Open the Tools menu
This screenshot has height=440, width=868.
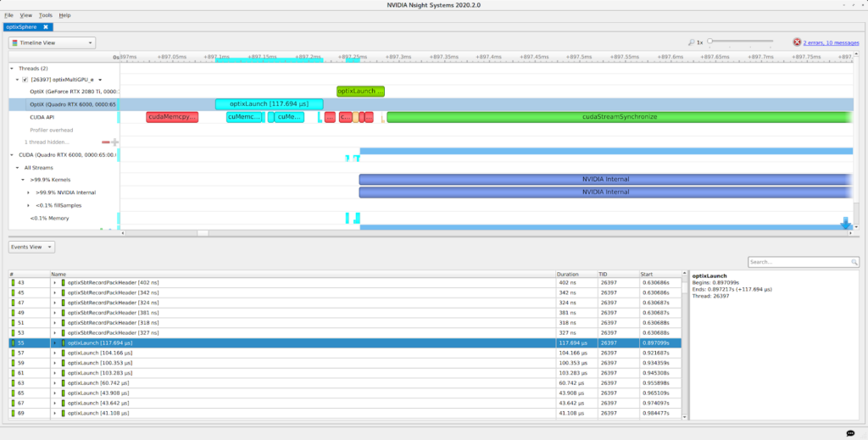pyautogui.click(x=45, y=15)
